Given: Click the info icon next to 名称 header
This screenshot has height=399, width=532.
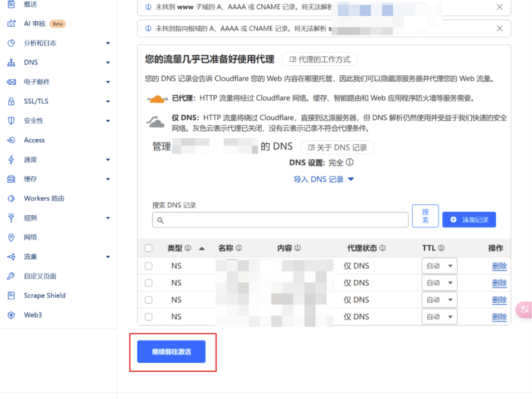Looking at the screenshot, I should (239, 248).
